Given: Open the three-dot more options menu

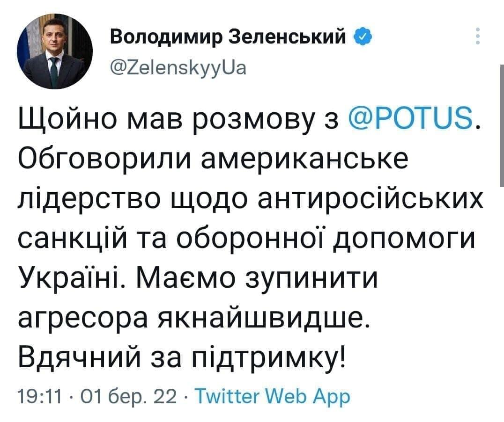Looking at the screenshot, I should tap(477, 36).
